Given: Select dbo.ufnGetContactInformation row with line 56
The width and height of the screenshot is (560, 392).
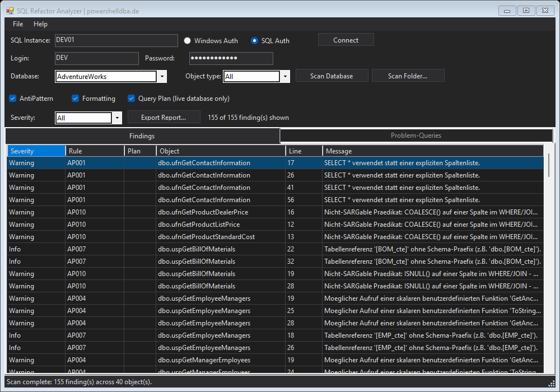Looking at the screenshot, I should [x=275, y=200].
